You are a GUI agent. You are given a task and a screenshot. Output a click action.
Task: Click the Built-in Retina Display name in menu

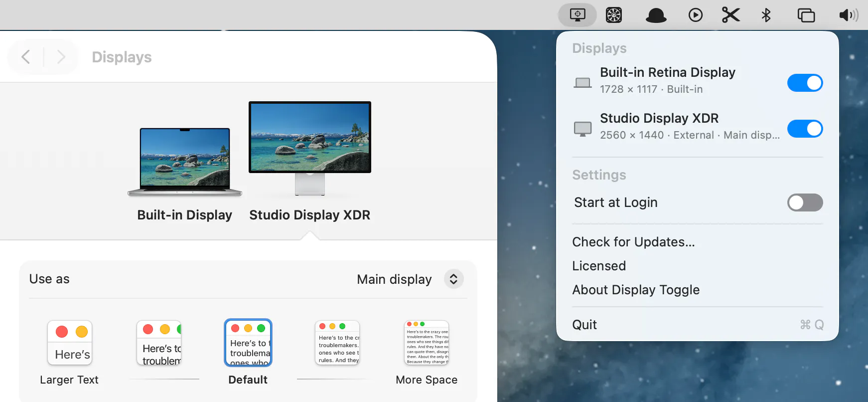(668, 72)
